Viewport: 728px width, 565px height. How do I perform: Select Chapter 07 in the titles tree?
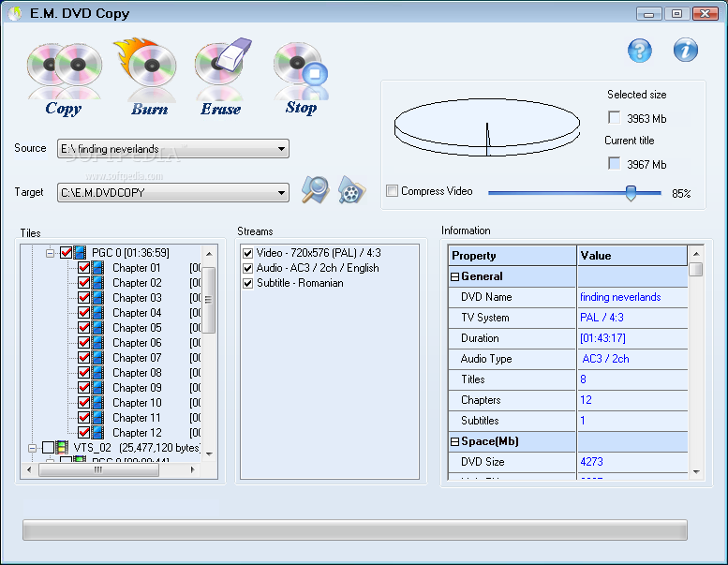(x=137, y=358)
